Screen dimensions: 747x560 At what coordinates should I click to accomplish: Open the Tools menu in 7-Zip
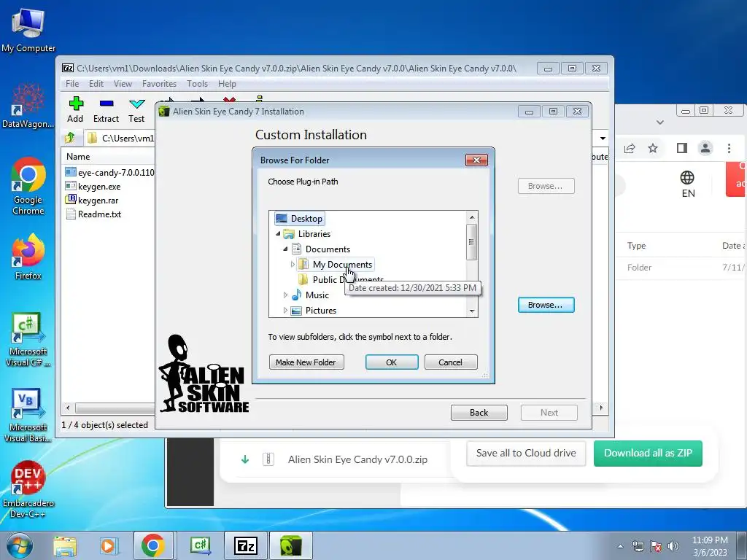pos(197,84)
